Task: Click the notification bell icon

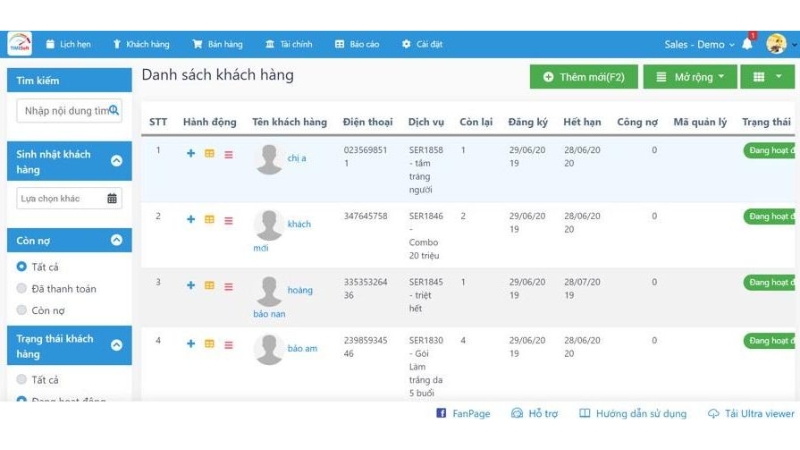Action: [747, 44]
